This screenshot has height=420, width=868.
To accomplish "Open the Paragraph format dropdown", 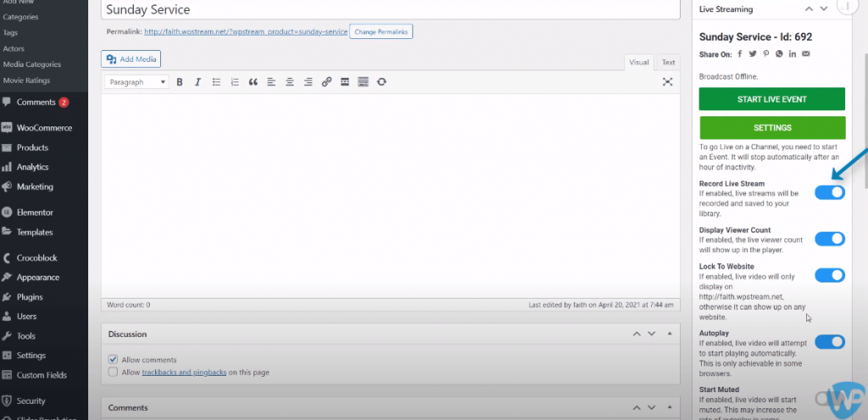I will pyautogui.click(x=136, y=82).
